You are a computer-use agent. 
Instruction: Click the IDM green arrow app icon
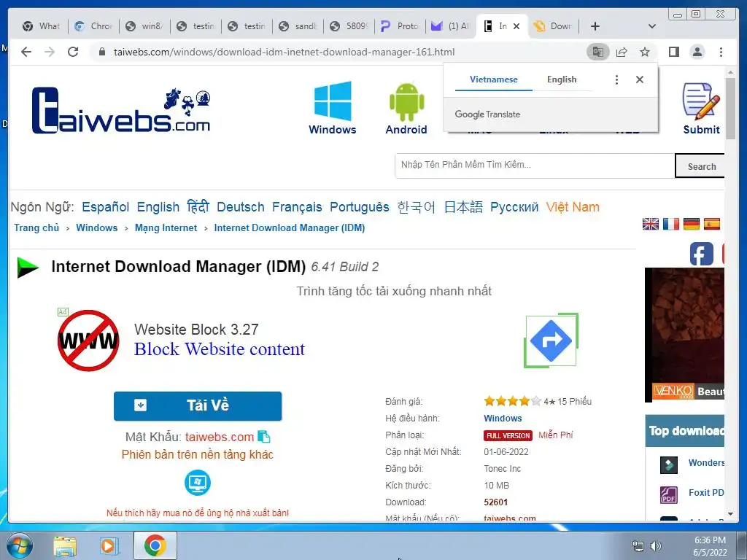[x=28, y=267]
